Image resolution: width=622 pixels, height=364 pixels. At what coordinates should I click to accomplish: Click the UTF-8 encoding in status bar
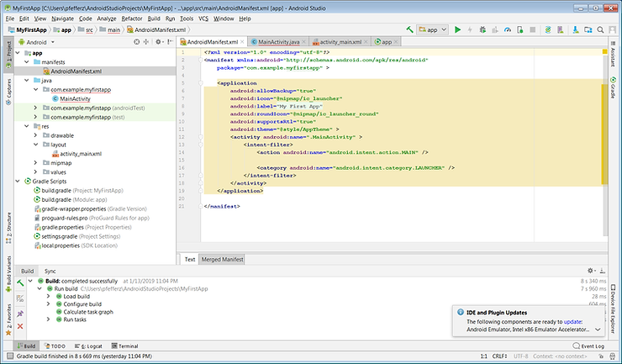521,356
